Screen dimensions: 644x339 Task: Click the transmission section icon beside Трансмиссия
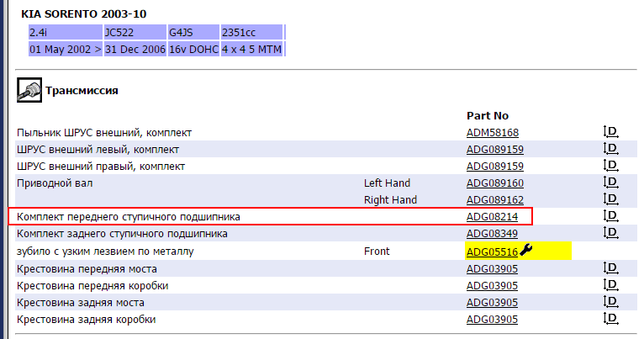[29, 90]
